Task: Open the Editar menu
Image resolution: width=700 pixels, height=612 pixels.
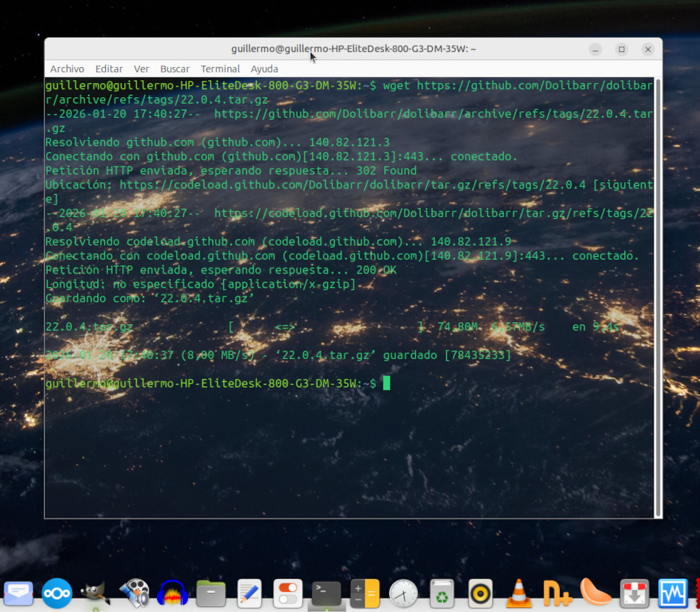Action: [109, 69]
